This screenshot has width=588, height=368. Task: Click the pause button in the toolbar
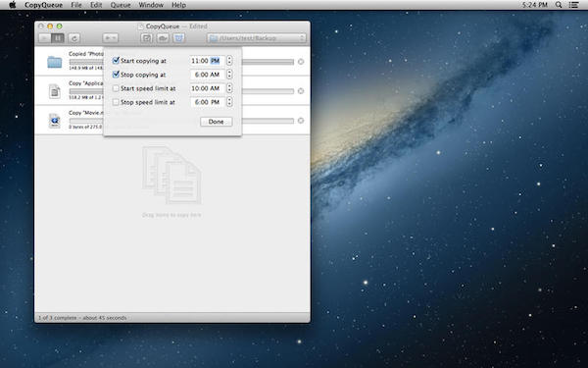tap(58, 38)
